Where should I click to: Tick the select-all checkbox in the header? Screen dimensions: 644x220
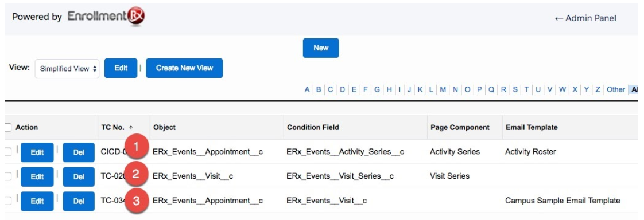tap(8, 127)
